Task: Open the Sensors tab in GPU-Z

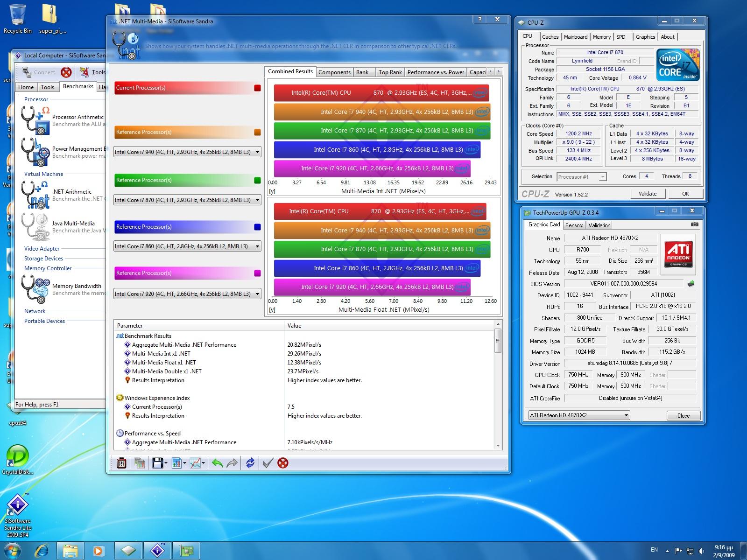Action: click(x=574, y=225)
